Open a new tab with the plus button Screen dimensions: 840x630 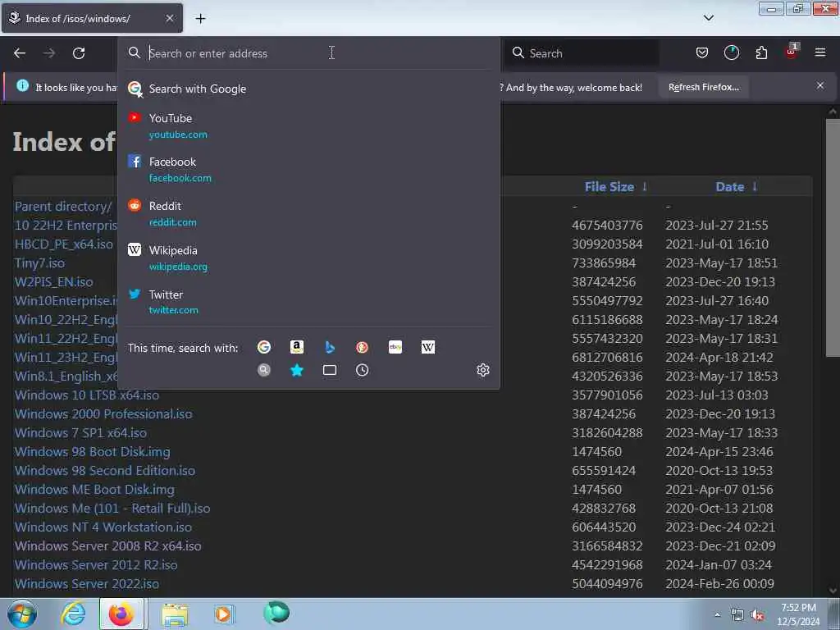200,19
